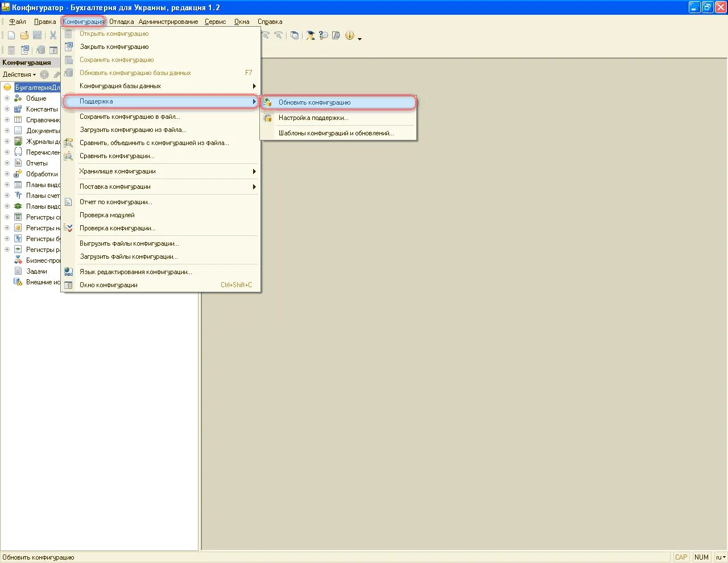Open the Файл menu
This screenshot has height=563, width=728.
18,22
